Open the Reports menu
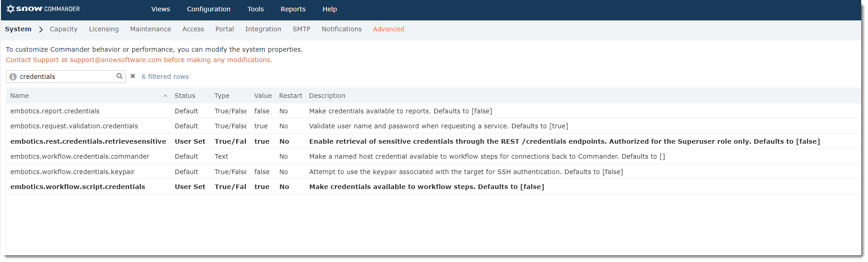Image resolution: width=868 pixels, height=262 pixels. 293,9
